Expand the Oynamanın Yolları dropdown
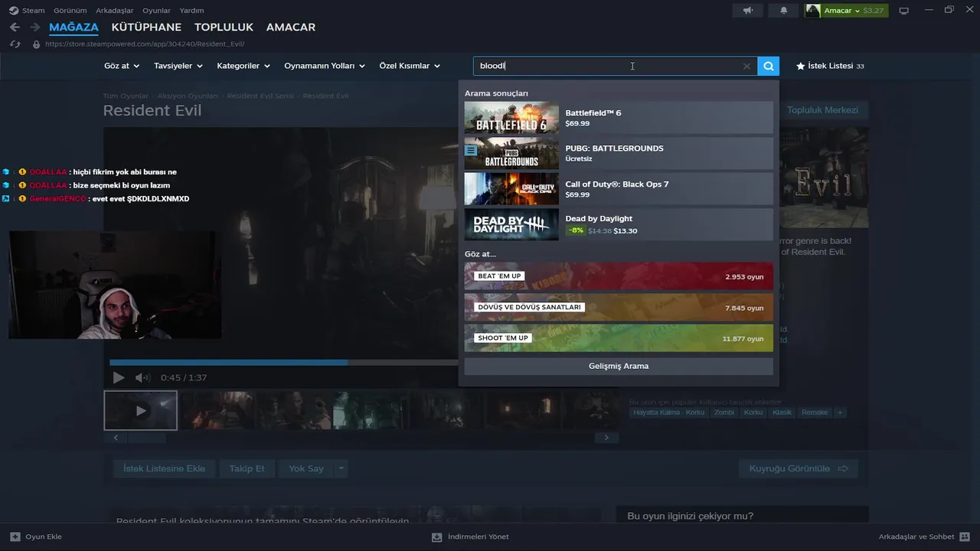The image size is (980, 551). click(325, 66)
